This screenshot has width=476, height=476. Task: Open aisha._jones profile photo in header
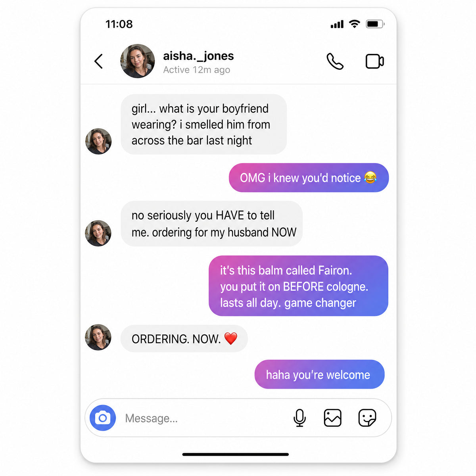(x=138, y=61)
